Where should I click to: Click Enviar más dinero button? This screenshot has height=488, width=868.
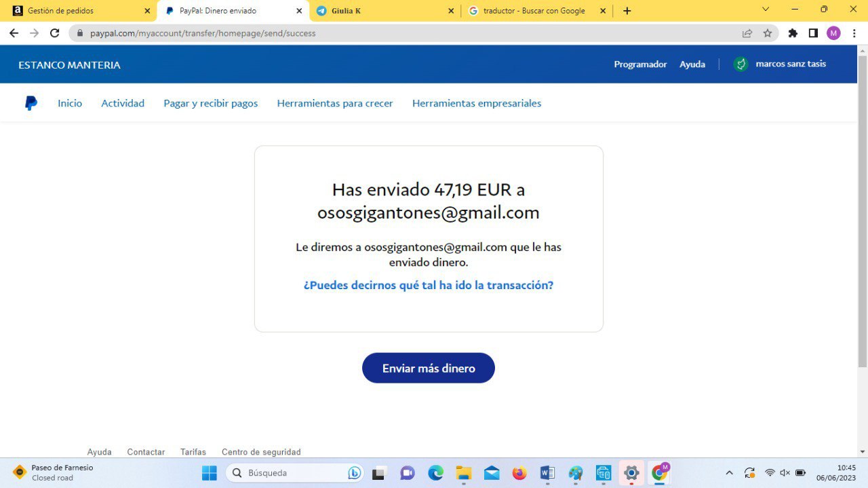tap(429, 368)
